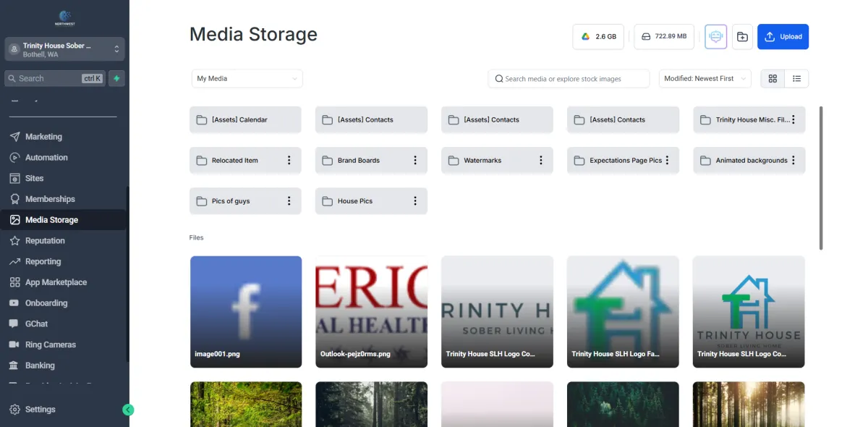Click the blue Upload button
Viewport: 868px width, 427px height.
(783, 37)
